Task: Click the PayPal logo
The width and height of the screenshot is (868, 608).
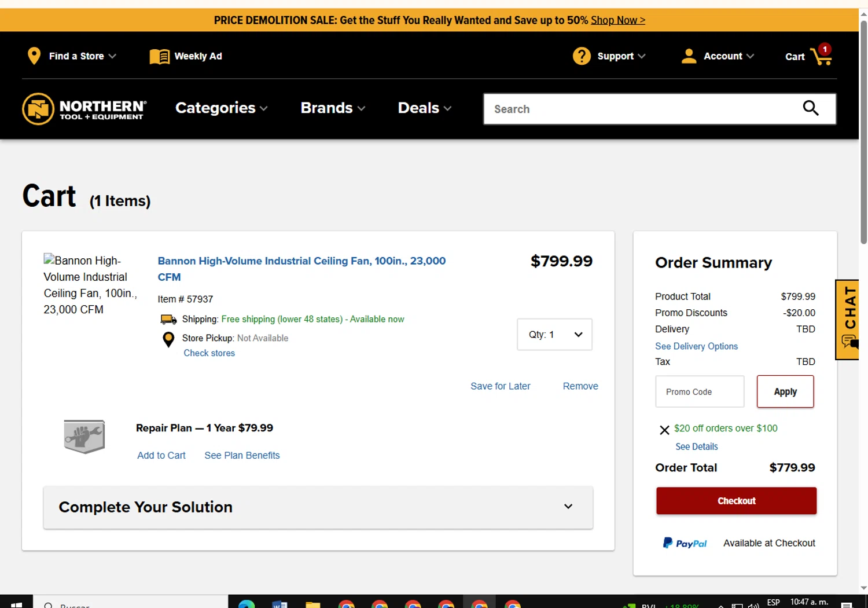Action: click(x=685, y=543)
